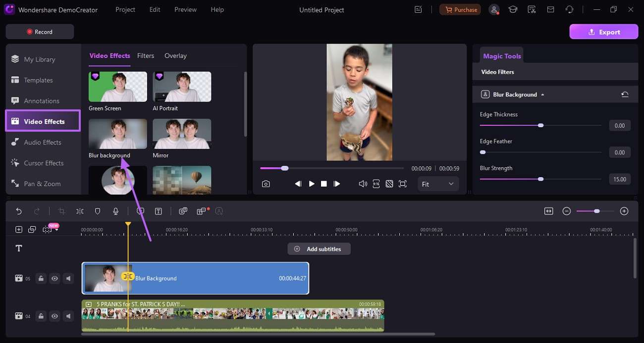Click the Export button

(604, 32)
